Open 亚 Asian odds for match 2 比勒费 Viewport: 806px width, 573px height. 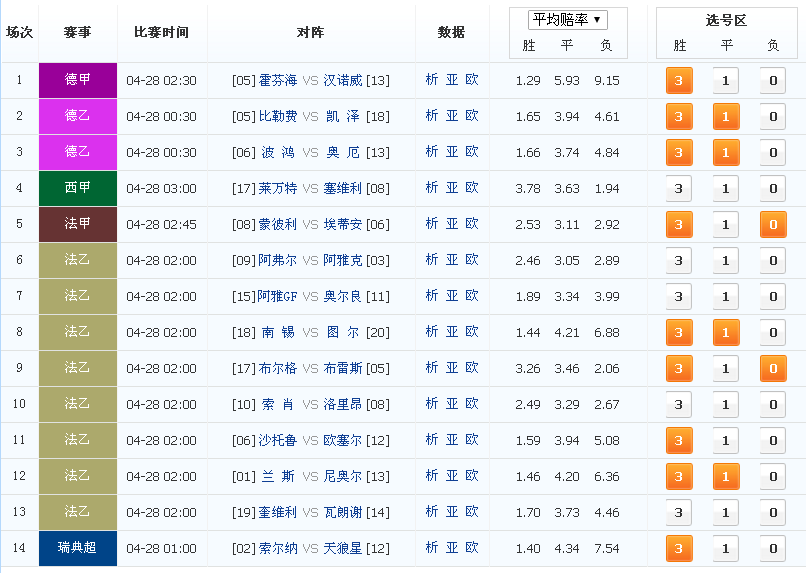click(x=452, y=116)
